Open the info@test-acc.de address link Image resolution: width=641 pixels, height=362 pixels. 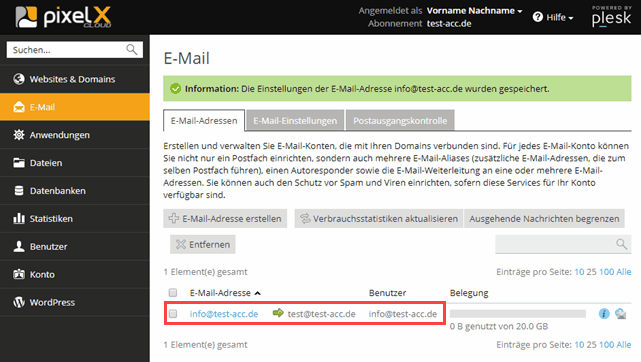(224, 314)
